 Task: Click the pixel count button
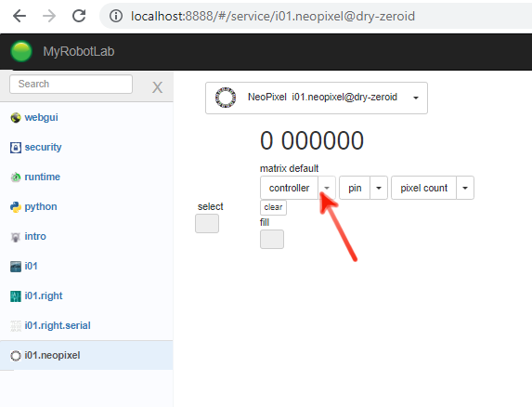[423, 188]
